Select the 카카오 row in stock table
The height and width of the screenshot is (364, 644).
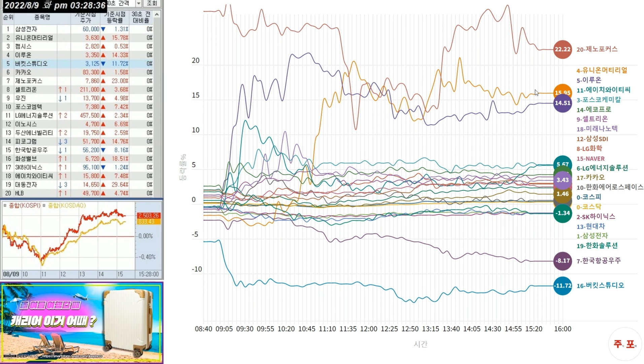tap(78, 72)
